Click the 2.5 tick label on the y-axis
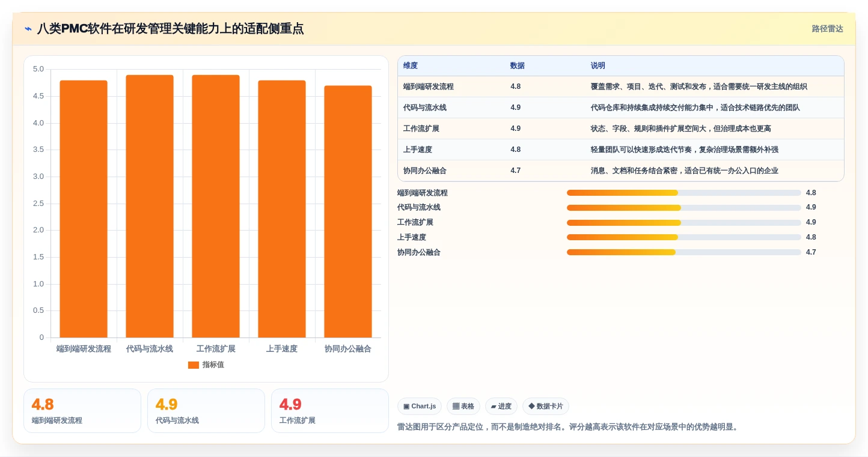The width and height of the screenshot is (868, 457). [38, 204]
